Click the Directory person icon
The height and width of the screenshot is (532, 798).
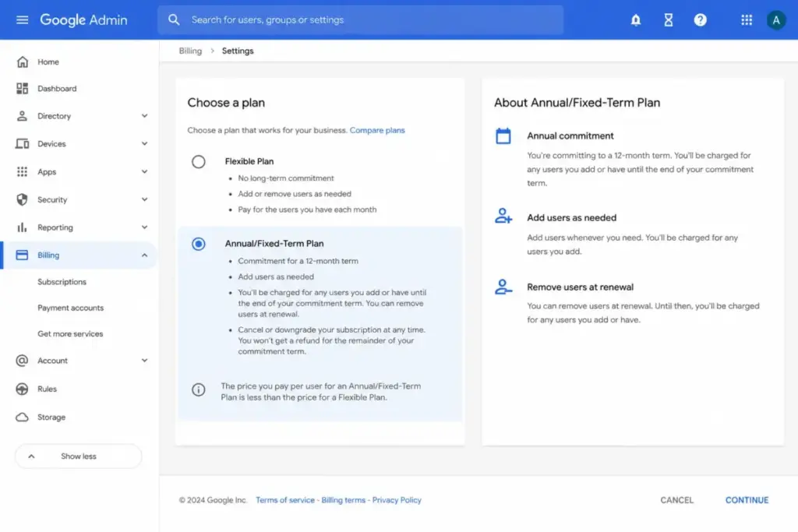[x=22, y=116]
